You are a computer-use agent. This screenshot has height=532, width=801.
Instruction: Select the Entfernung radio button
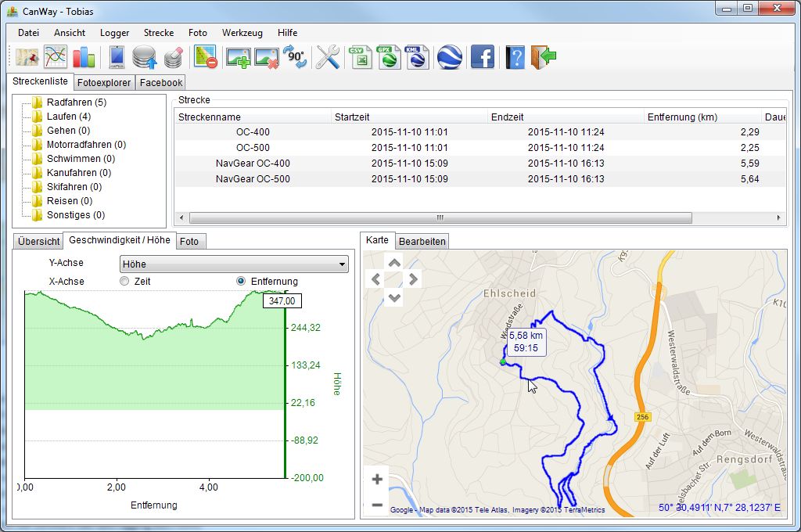coord(241,281)
